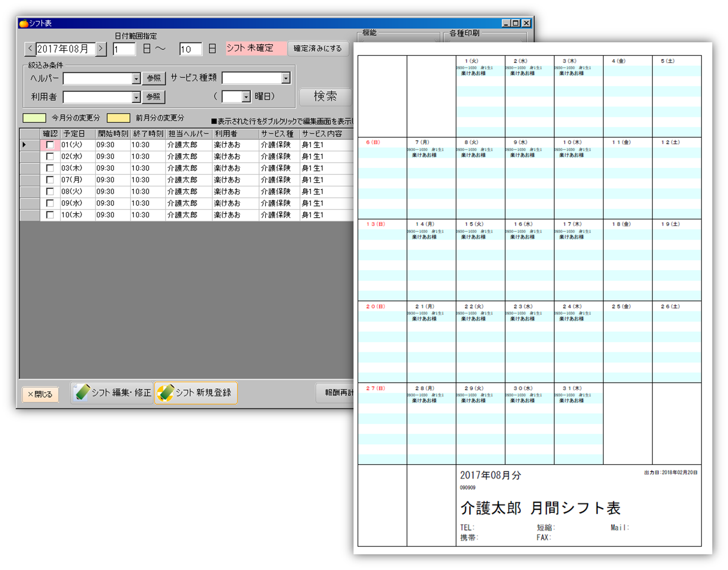Sort by the 利用者 column header
728x570 pixels.
tap(236, 134)
